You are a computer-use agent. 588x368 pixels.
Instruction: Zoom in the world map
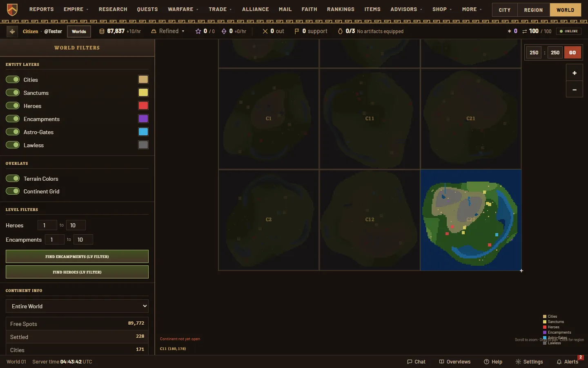pos(575,73)
